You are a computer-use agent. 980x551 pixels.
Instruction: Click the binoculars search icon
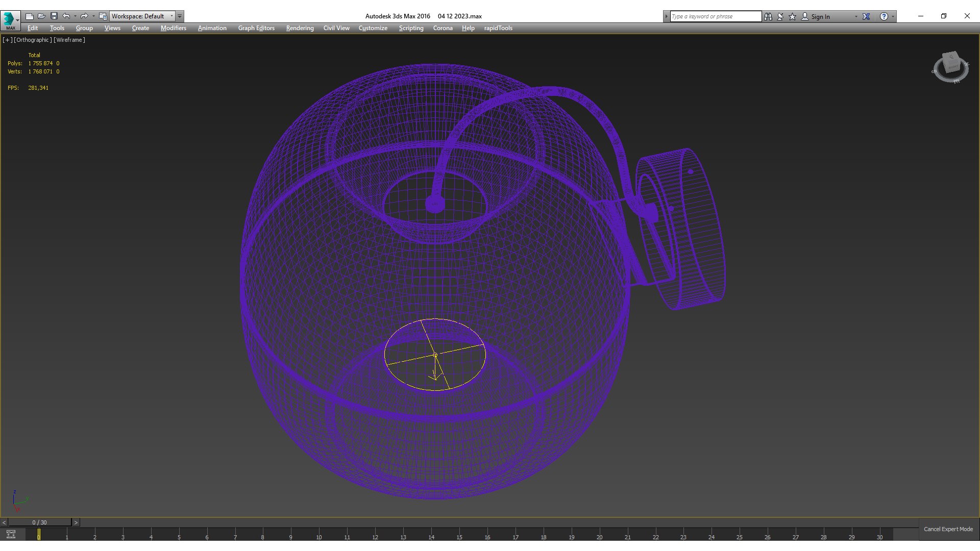[768, 16]
